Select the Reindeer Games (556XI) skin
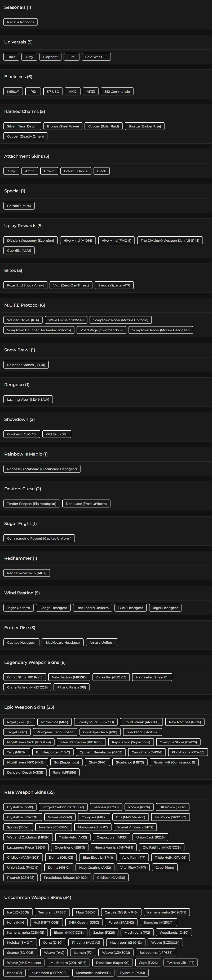212x980 pixels. click(x=26, y=365)
